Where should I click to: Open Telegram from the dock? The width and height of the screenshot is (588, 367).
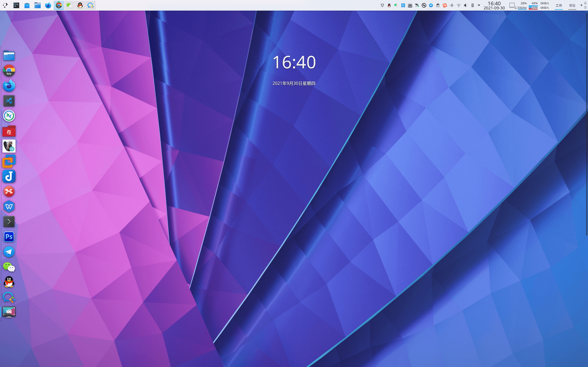(x=9, y=252)
